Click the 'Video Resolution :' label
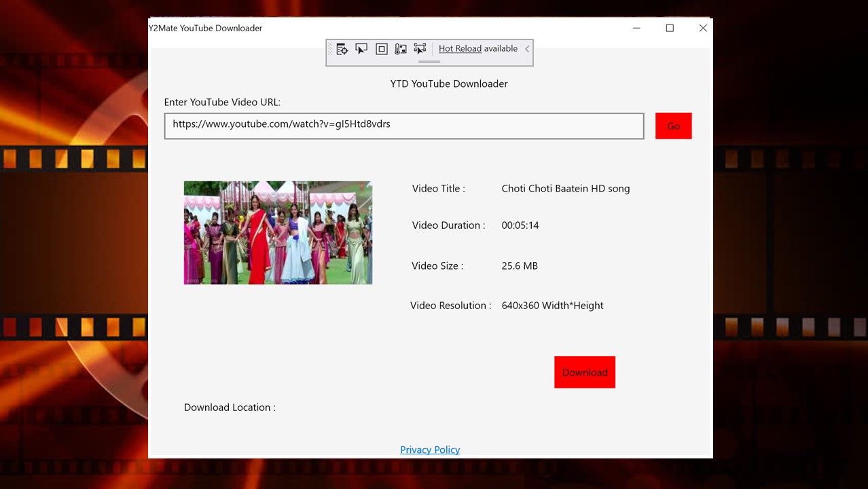This screenshot has width=868, height=489. pos(451,306)
